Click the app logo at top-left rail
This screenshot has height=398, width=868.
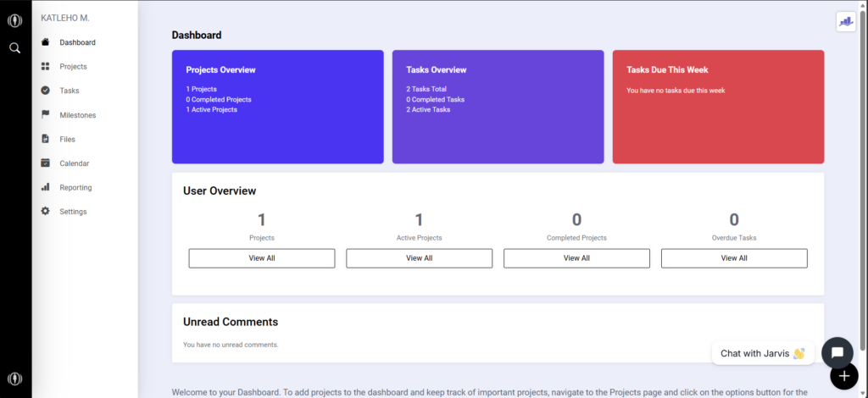[x=15, y=21]
